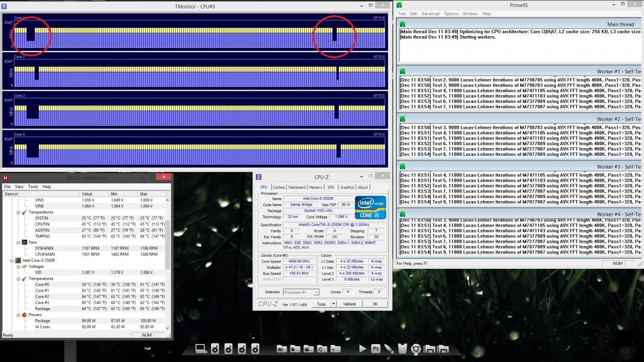
Task: Click the Main thread sub-window icon in Prime95
Action: point(403,24)
